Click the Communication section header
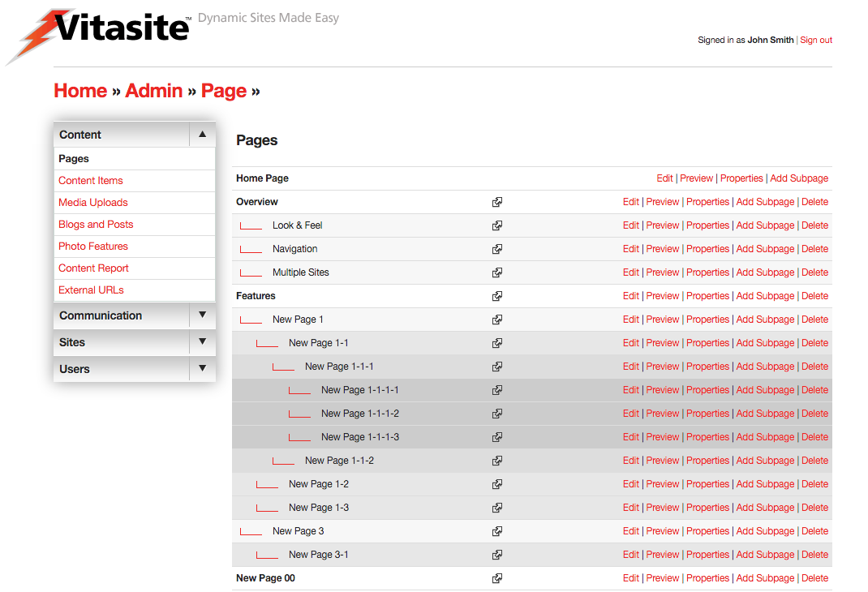Screen dimensions: 868x592 coord(135,315)
